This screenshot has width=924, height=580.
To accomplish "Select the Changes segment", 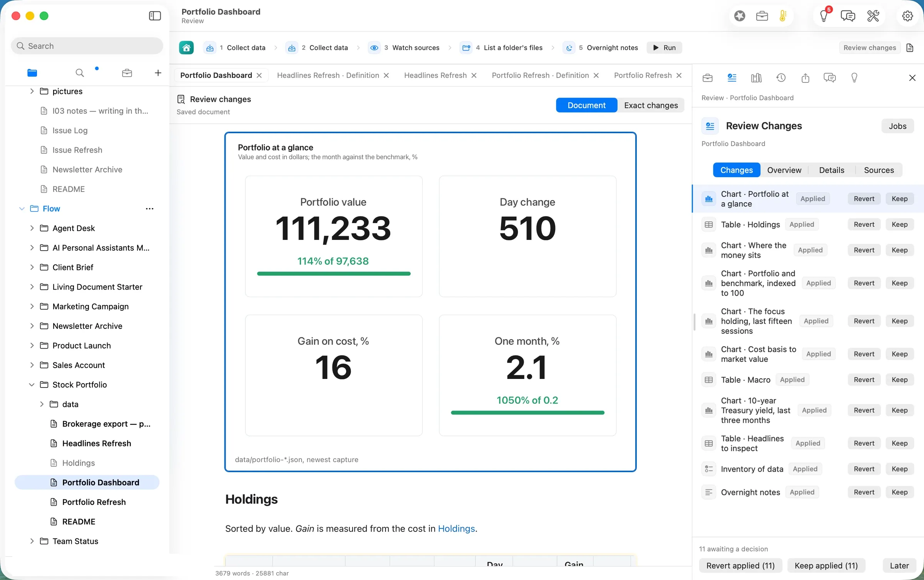I will point(737,170).
